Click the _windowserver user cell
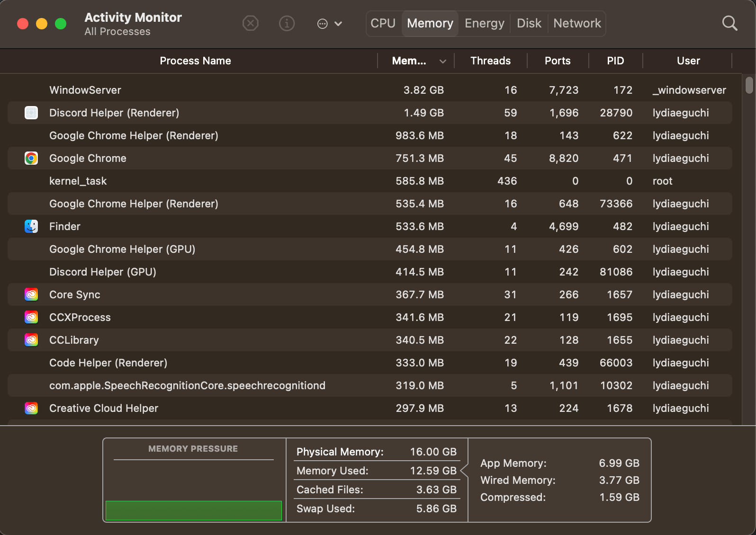This screenshot has width=756, height=535. coord(689,90)
